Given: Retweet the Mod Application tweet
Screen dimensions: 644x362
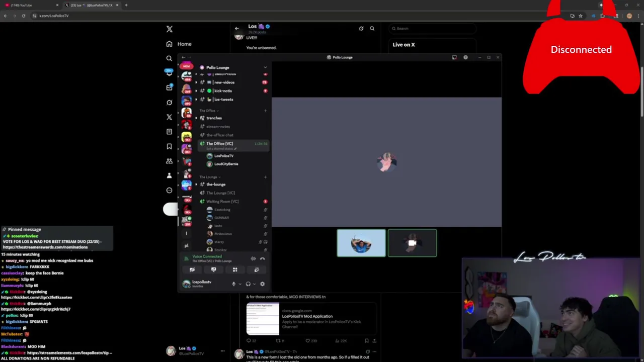Looking at the screenshot, I should (x=280, y=341).
